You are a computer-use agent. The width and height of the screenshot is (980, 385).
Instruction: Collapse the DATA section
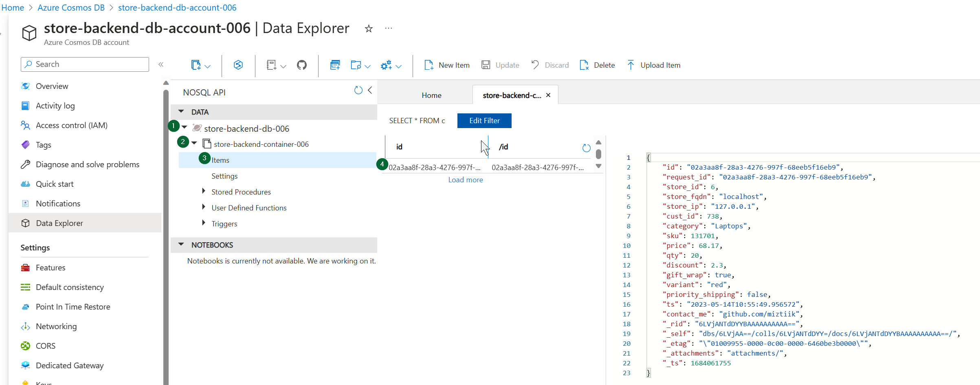tap(181, 111)
